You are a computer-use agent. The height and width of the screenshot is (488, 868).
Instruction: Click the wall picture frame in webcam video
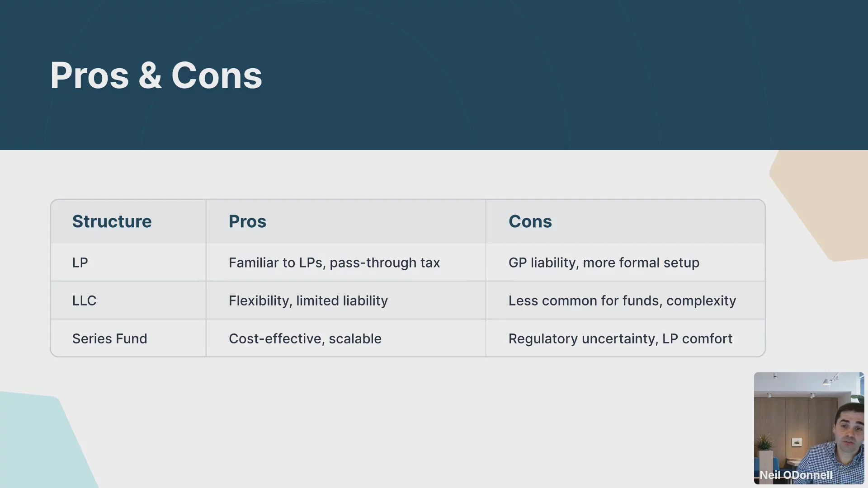(797, 442)
